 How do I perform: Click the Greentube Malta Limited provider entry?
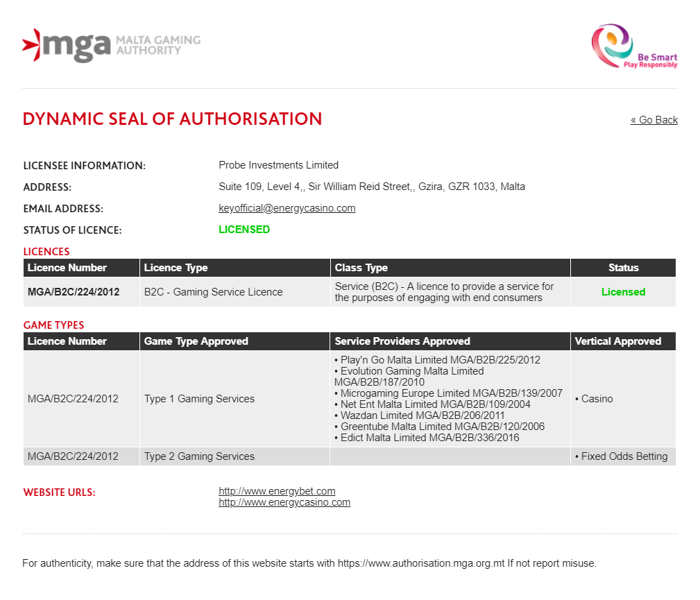(439, 427)
